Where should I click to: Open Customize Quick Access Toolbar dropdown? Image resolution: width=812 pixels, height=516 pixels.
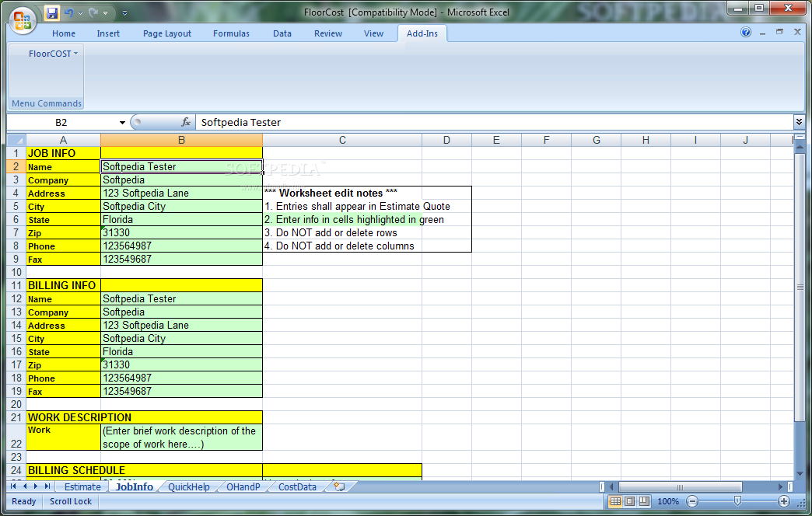click(x=124, y=13)
